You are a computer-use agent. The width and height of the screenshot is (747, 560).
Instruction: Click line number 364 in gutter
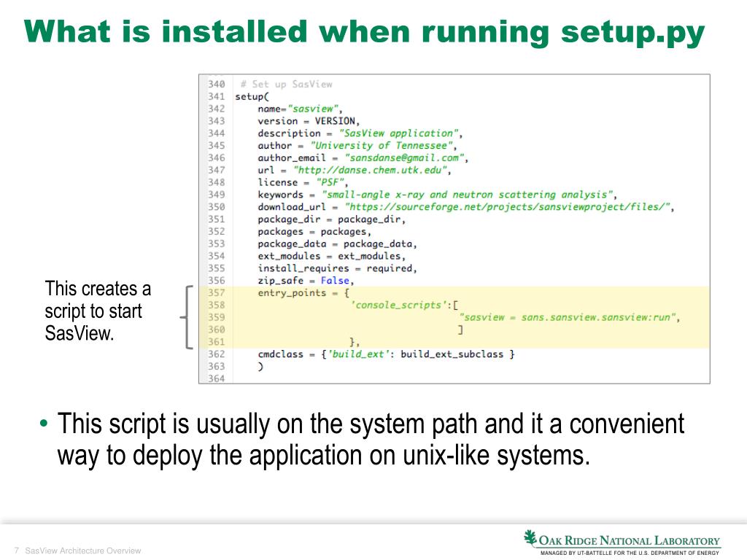tap(216, 378)
